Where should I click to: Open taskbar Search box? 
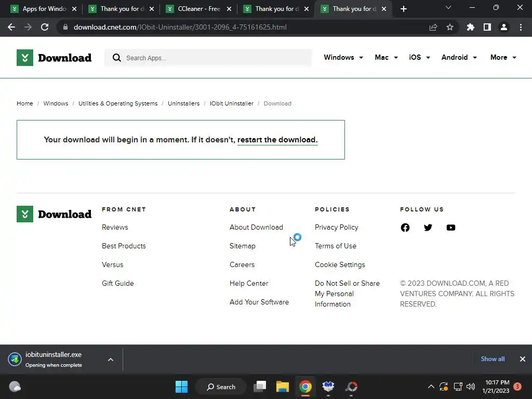(221, 387)
